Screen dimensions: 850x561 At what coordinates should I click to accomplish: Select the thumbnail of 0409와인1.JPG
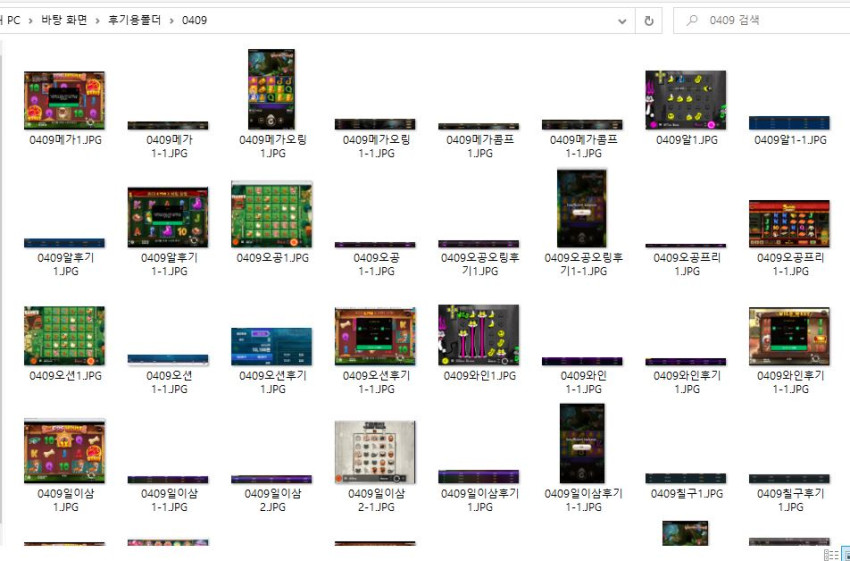point(479,335)
